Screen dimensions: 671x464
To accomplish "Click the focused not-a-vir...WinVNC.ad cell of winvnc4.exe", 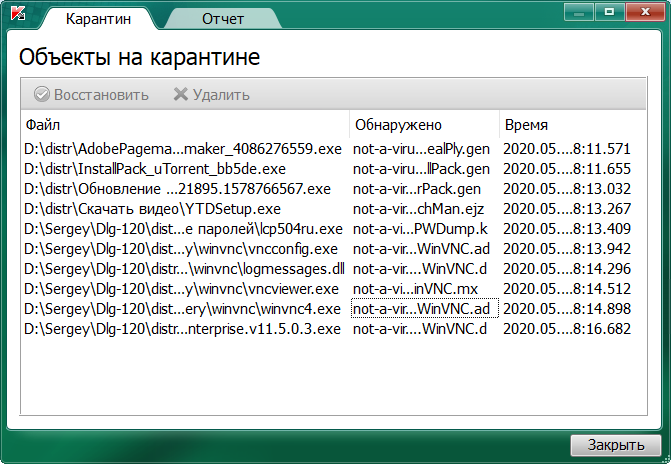I will point(425,309).
